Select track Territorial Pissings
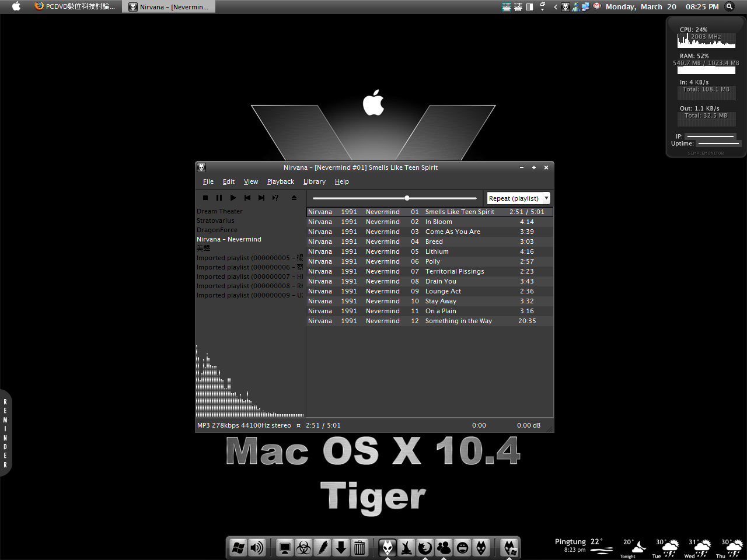This screenshot has width=747, height=560. coord(430,271)
